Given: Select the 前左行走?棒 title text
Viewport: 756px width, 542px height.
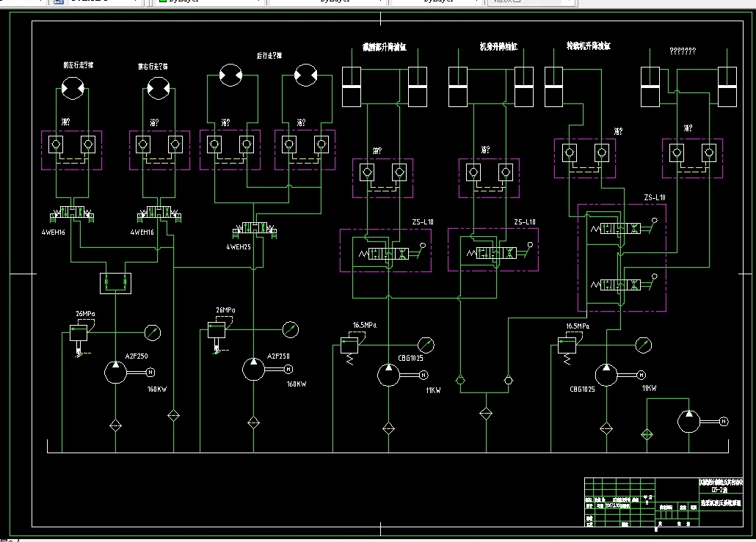Looking at the screenshot, I should 79,65.
